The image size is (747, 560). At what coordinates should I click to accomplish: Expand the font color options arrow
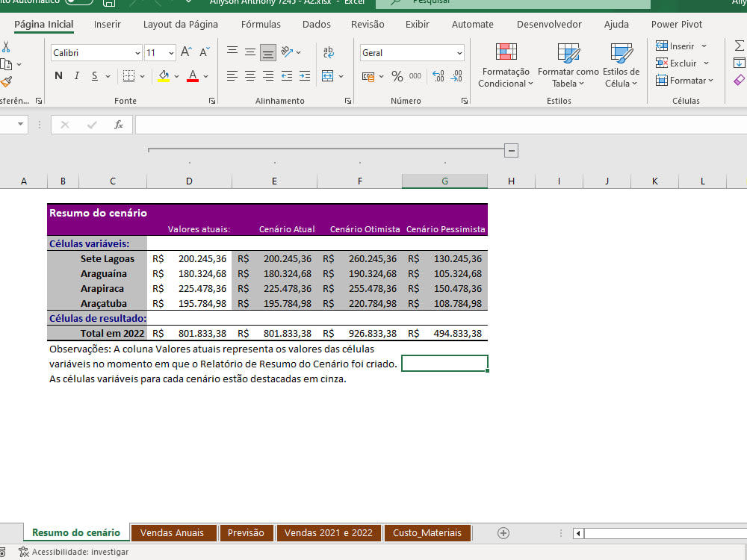tap(207, 75)
